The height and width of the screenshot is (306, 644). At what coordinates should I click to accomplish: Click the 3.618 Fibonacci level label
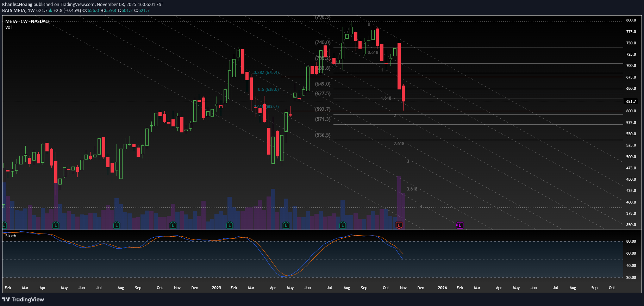tap(412, 189)
